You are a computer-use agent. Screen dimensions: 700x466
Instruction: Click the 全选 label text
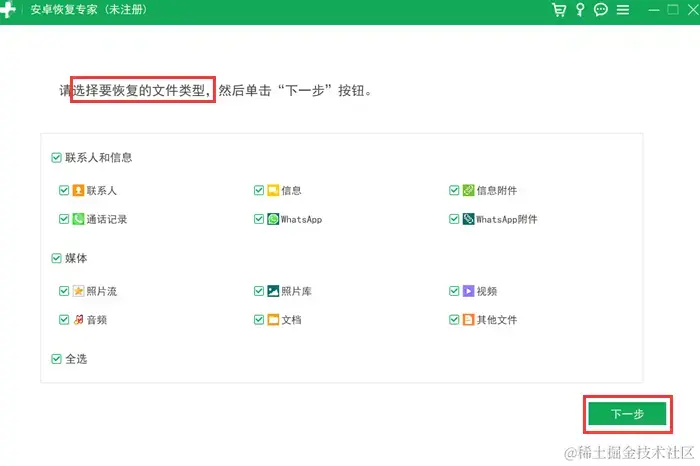(76, 359)
